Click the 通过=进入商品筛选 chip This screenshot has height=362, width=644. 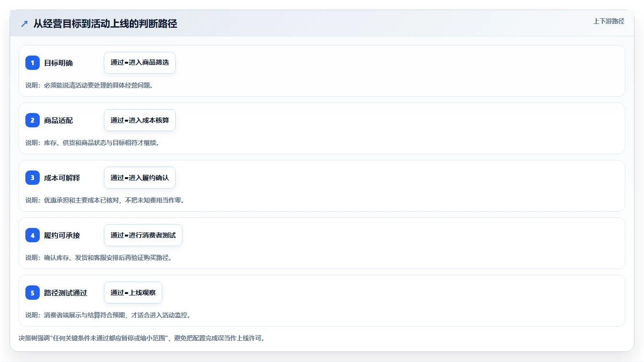point(140,63)
